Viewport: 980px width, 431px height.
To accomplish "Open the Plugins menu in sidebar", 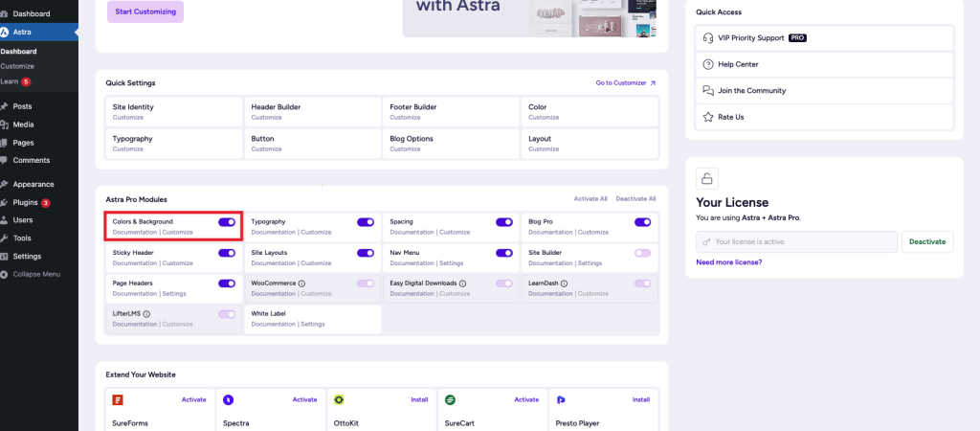I will (x=26, y=202).
